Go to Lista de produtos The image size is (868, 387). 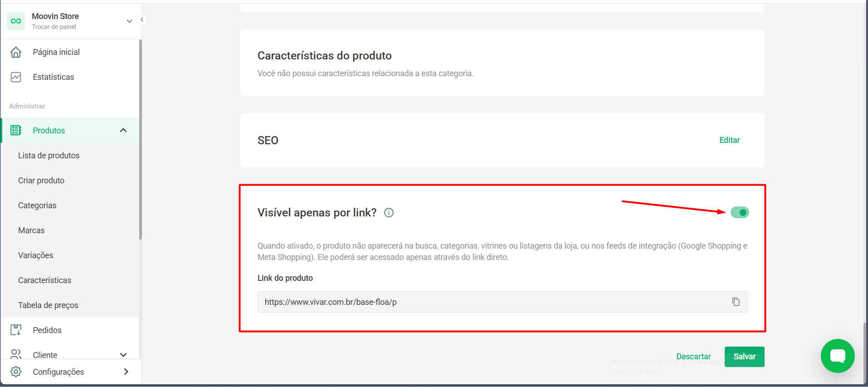pyautogui.click(x=49, y=155)
